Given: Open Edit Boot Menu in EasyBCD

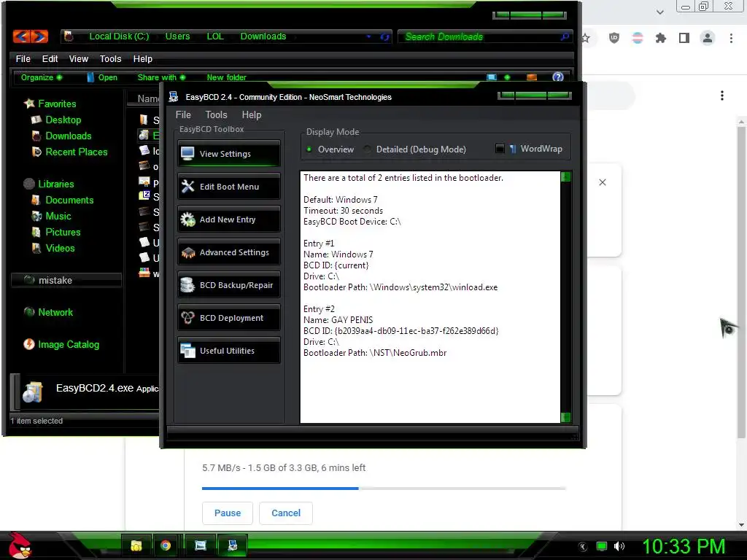Looking at the screenshot, I should tap(228, 186).
